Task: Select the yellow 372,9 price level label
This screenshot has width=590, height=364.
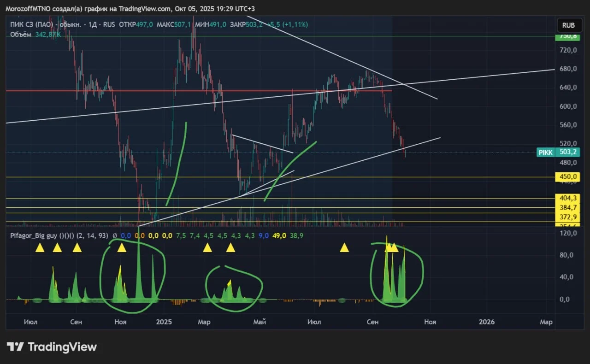Action: click(x=567, y=217)
